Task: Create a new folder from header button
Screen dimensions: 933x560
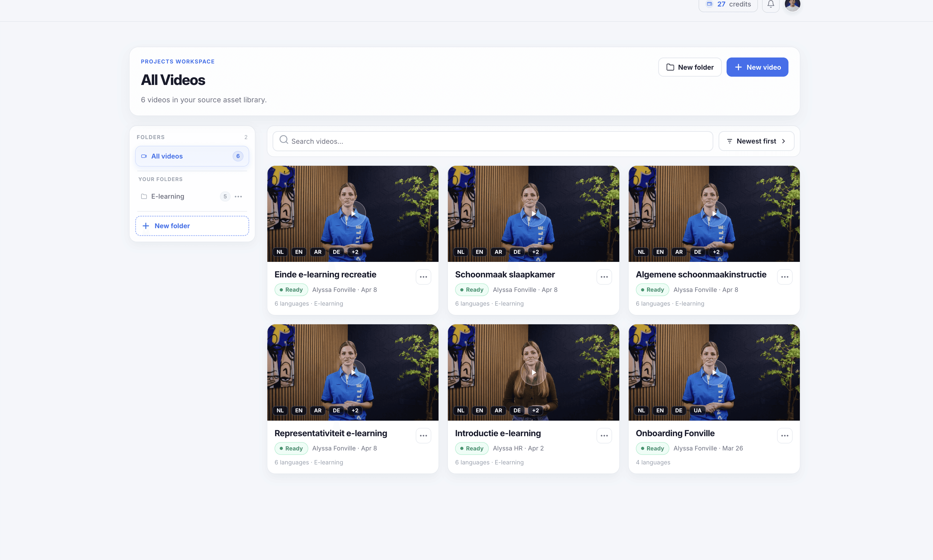Action: [690, 67]
